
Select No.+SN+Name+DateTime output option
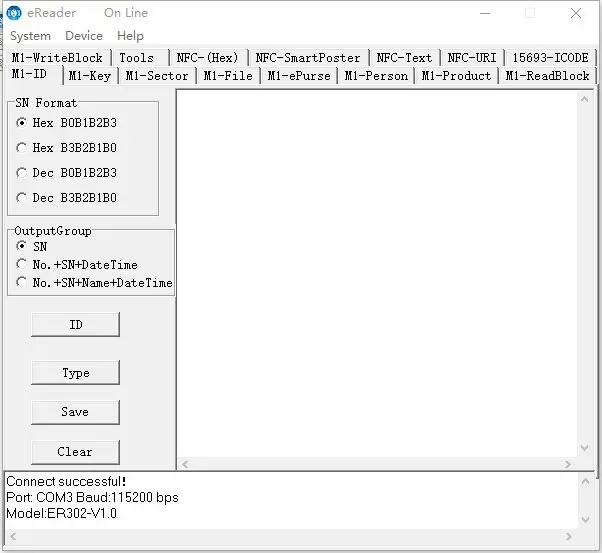(x=94, y=283)
